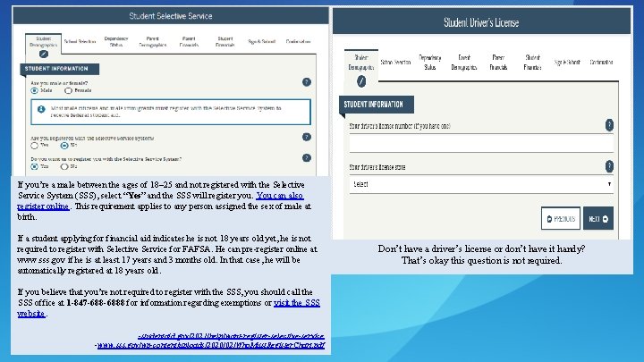644x362 pixels.
Task: Open Confirmation tab in Driver's License panel
Action: pos(602,63)
